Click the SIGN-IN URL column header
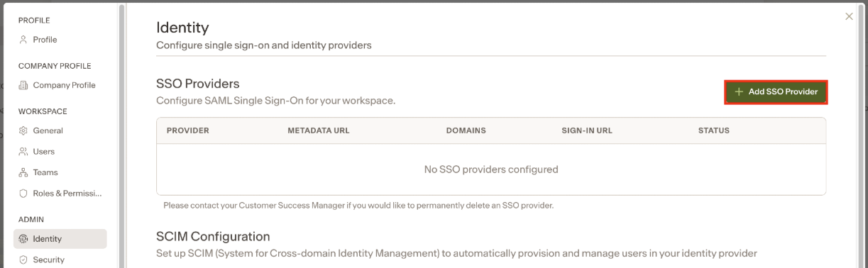The image size is (868, 268). [x=587, y=130]
